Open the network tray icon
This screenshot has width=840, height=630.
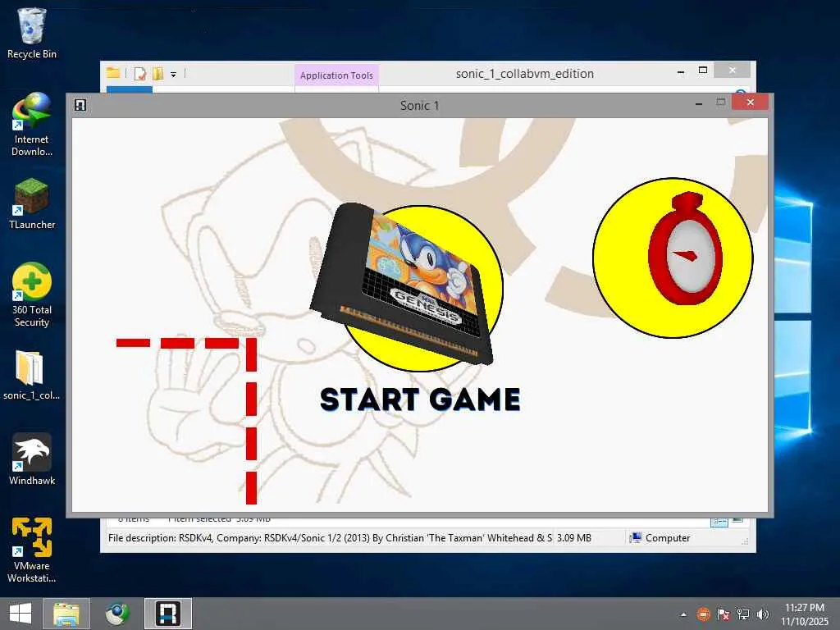pos(742,614)
